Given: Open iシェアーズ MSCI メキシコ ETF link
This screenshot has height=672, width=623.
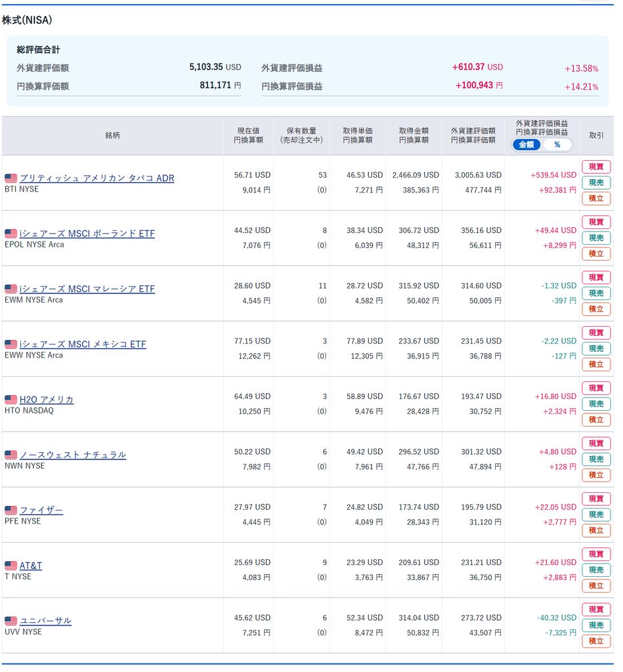Looking at the screenshot, I should coord(83,344).
